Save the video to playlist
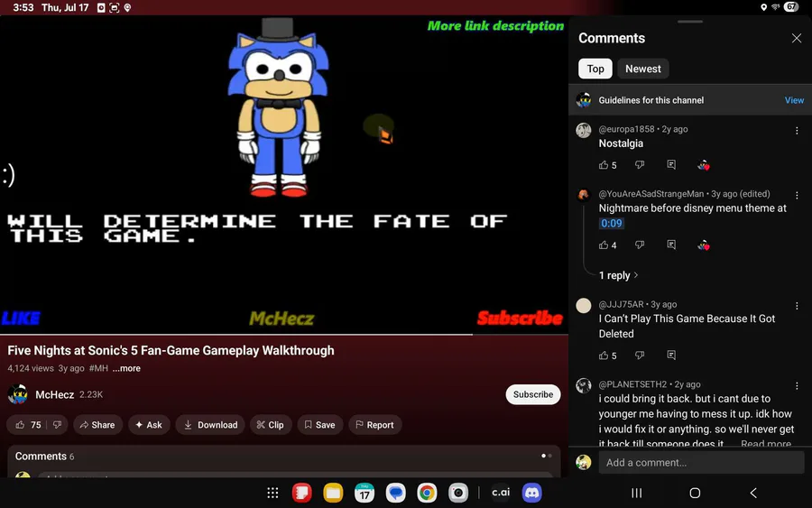The image size is (812, 508). click(x=319, y=425)
